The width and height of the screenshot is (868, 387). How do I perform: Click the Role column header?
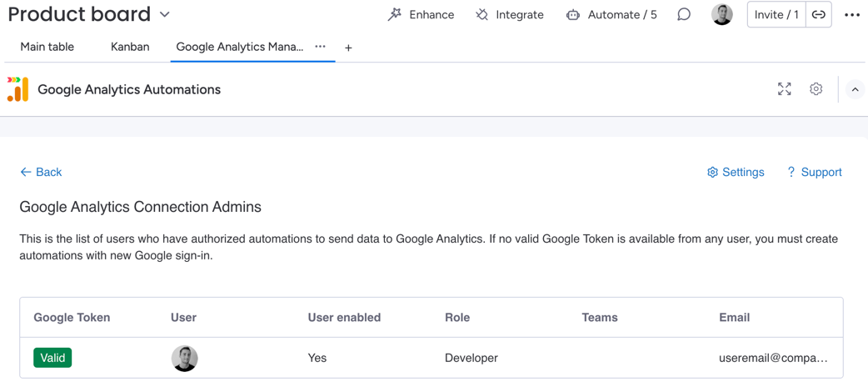point(457,318)
